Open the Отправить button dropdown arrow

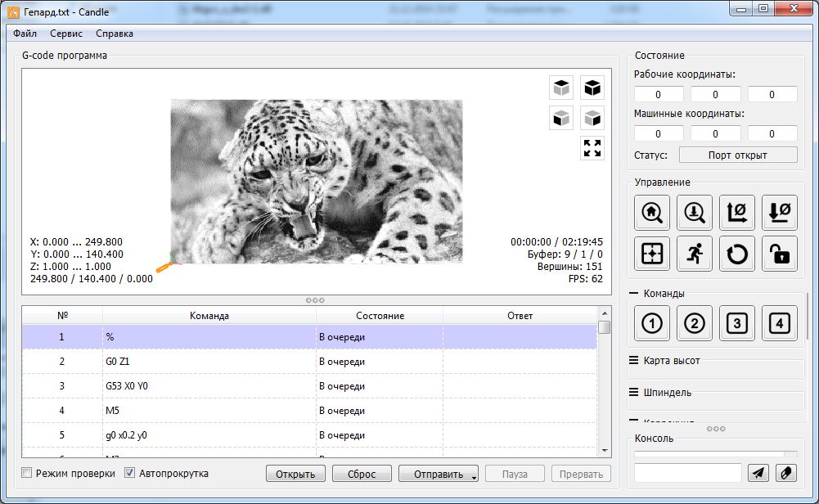click(x=474, y=477)
